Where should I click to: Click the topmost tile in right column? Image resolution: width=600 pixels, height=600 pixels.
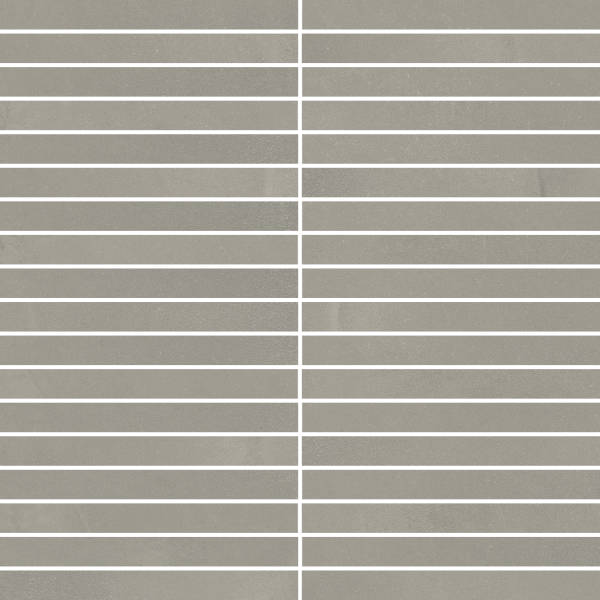pyautogui.click(x=450, y=14)
